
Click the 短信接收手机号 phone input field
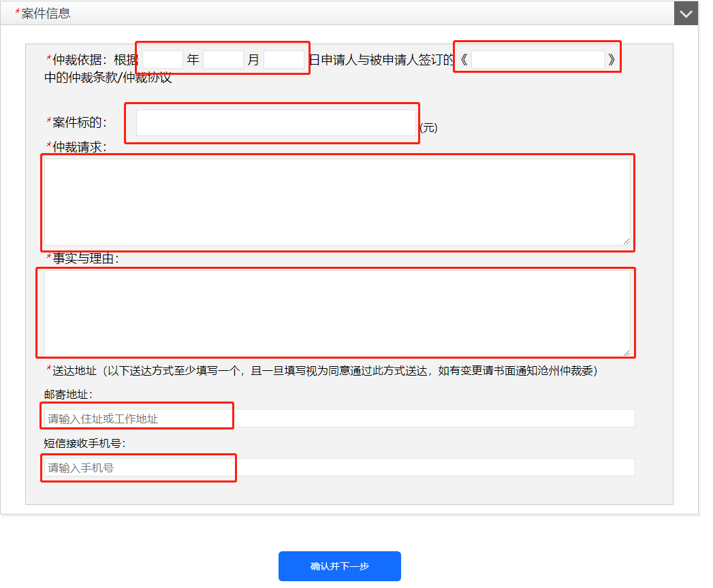(339, 467)
